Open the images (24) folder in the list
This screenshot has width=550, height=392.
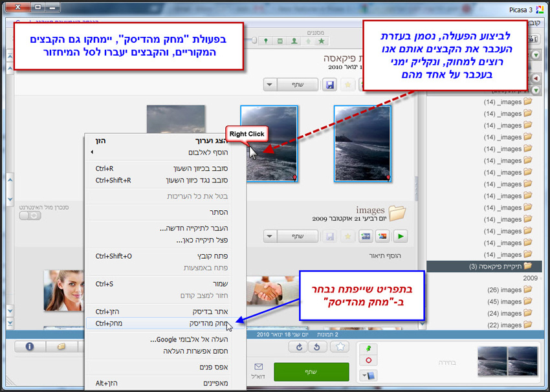509,314
